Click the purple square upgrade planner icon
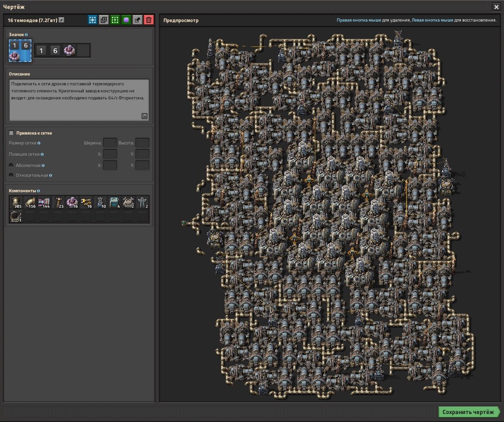 pos(126,20)
